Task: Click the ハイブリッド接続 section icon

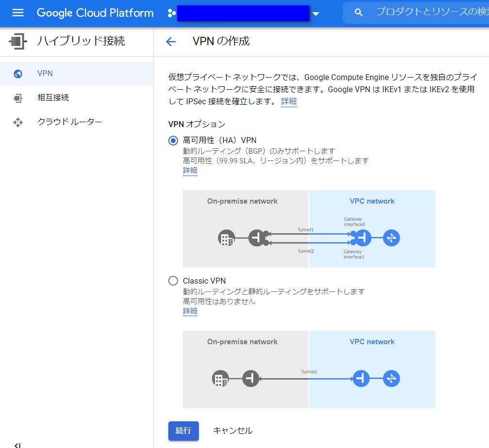Action: click(18, 41)
